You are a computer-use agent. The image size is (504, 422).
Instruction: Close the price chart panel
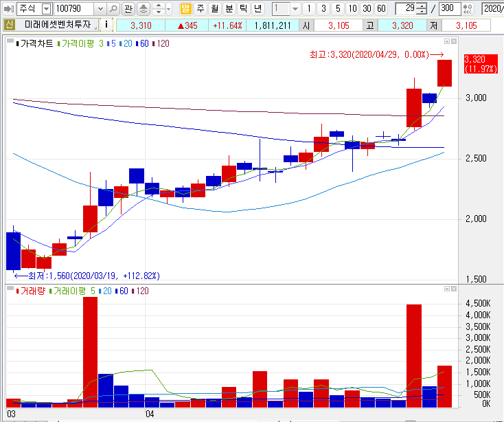pos(454,41)
